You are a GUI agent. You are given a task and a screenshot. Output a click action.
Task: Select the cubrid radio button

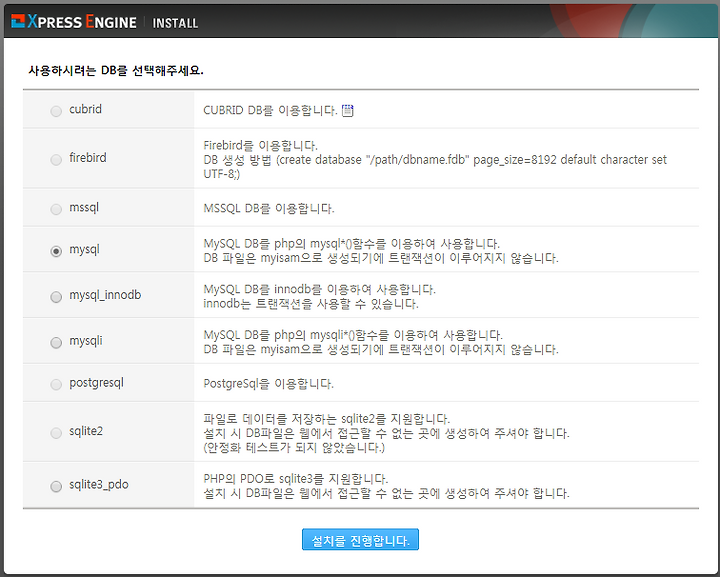pyautogui.click(x=56, y=111)
